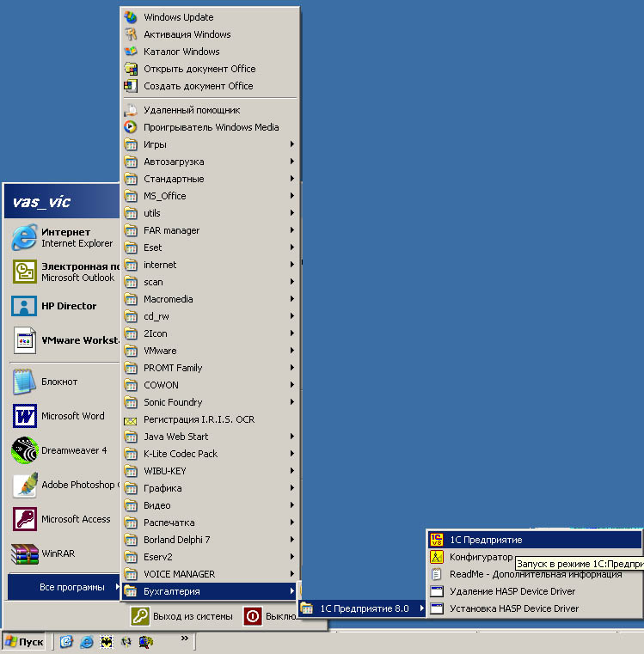Open the WinRAR icon
This screenshot has width=644, height=654.
point(25,554)
